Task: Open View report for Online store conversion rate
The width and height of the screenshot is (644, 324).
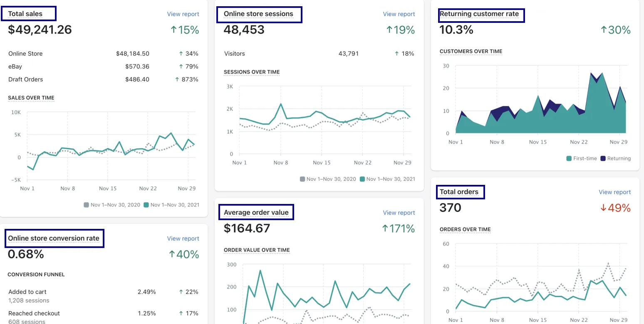Action: coord(183,238)
